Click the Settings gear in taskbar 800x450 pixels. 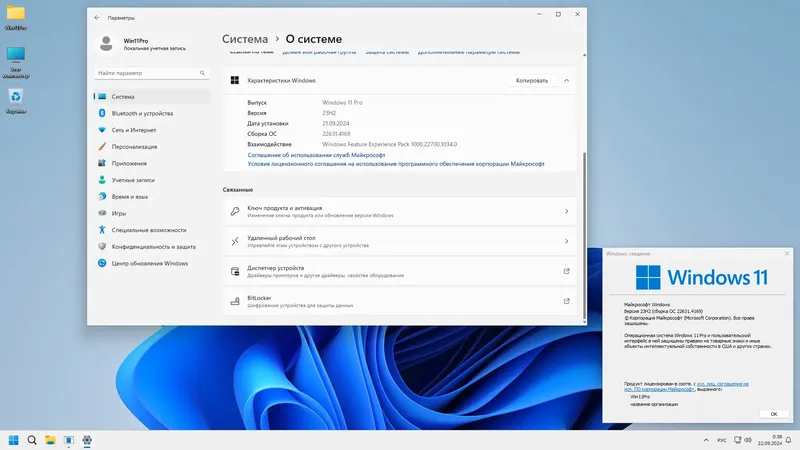(87, 440)
